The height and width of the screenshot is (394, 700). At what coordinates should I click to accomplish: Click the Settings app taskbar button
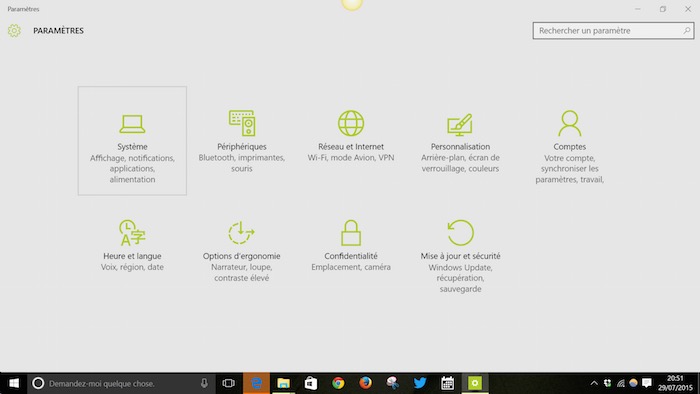[x=475, y=383]
